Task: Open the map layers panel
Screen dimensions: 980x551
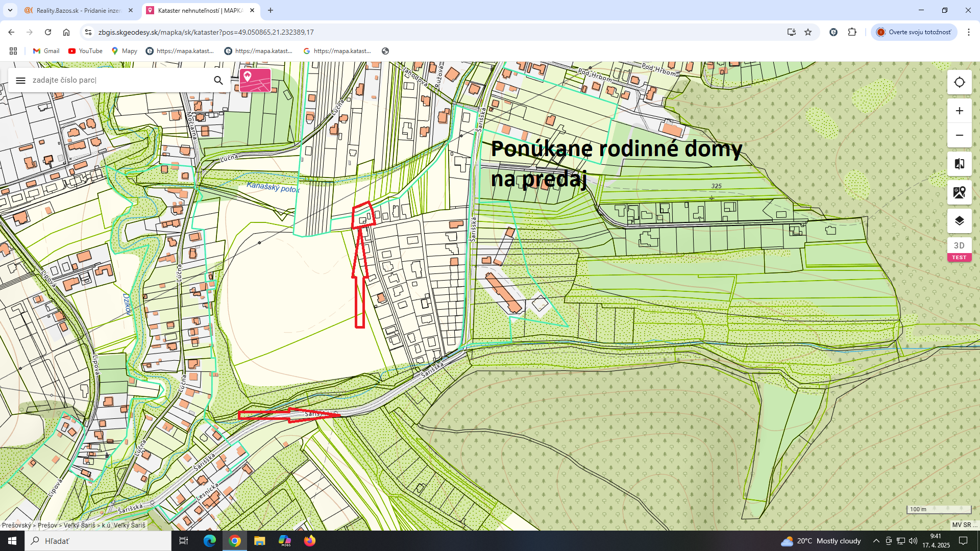Action: (x=959, y=220)
